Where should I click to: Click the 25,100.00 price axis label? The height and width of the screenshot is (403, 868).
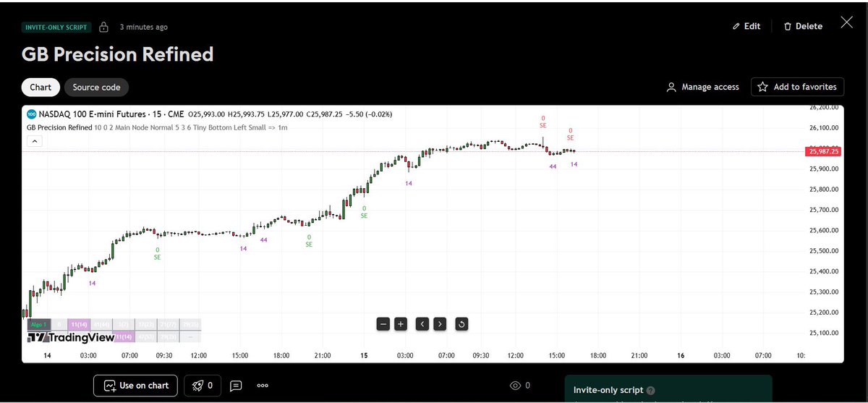coord(823,333)
